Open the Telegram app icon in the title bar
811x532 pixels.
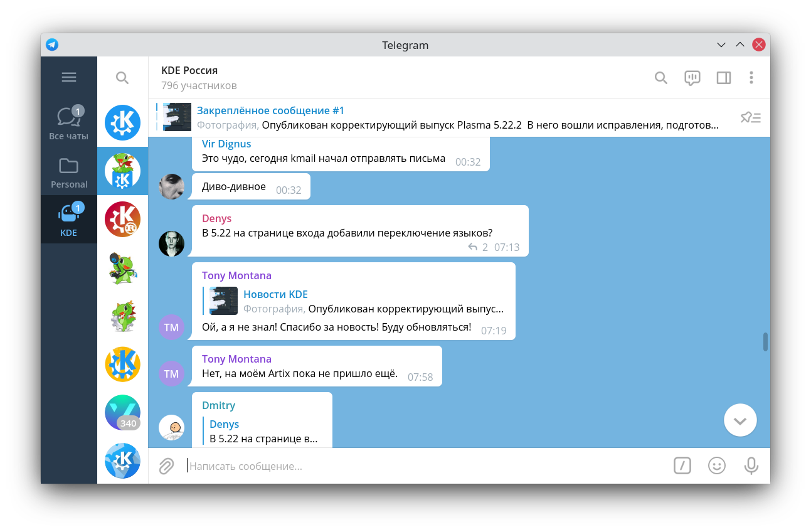click(x=52, y=45)
